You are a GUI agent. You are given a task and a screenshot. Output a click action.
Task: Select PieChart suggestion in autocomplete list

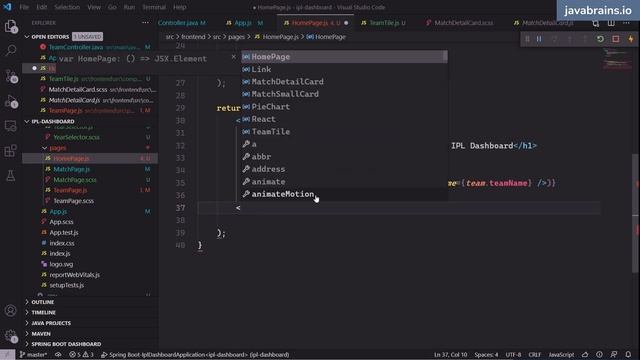click(x=344, y=107)
